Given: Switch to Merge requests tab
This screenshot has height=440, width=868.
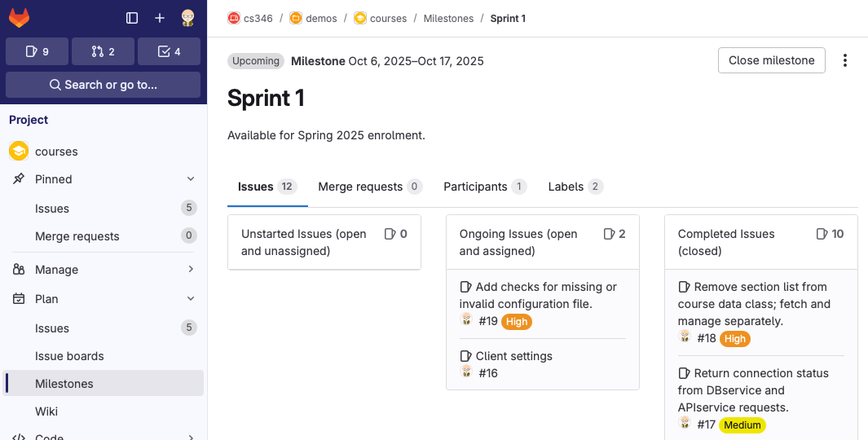Looking at the screenshot, I should coord(369,187).
